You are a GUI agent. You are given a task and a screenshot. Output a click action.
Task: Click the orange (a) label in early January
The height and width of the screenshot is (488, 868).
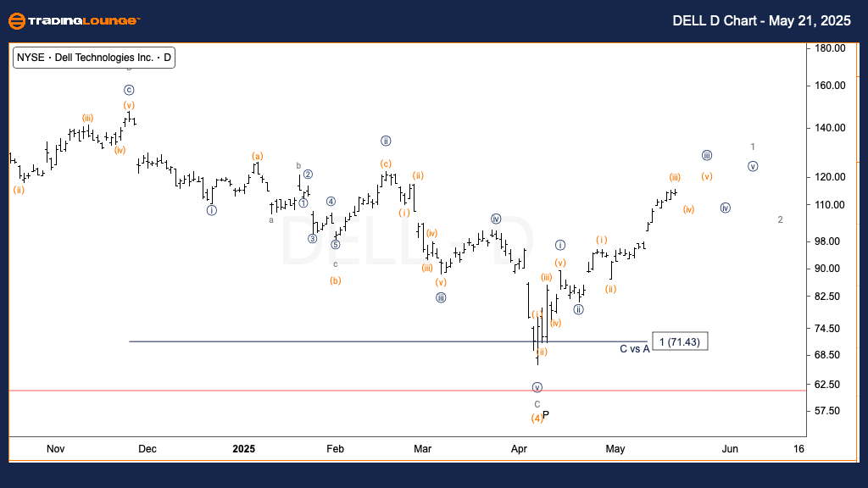coord(258,156)
